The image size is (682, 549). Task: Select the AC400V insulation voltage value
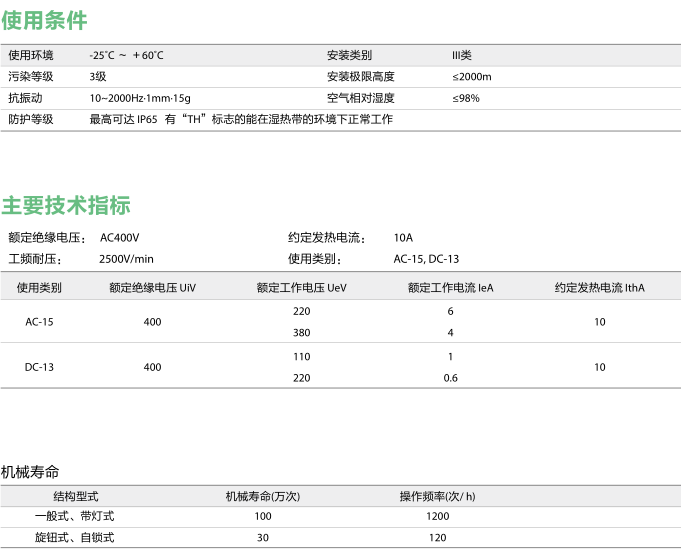point(120,238)
